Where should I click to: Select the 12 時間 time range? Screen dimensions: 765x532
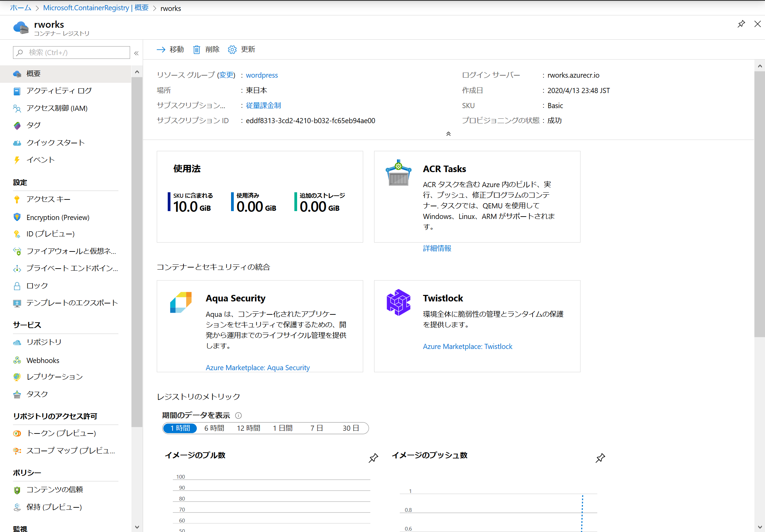point(248,428)
